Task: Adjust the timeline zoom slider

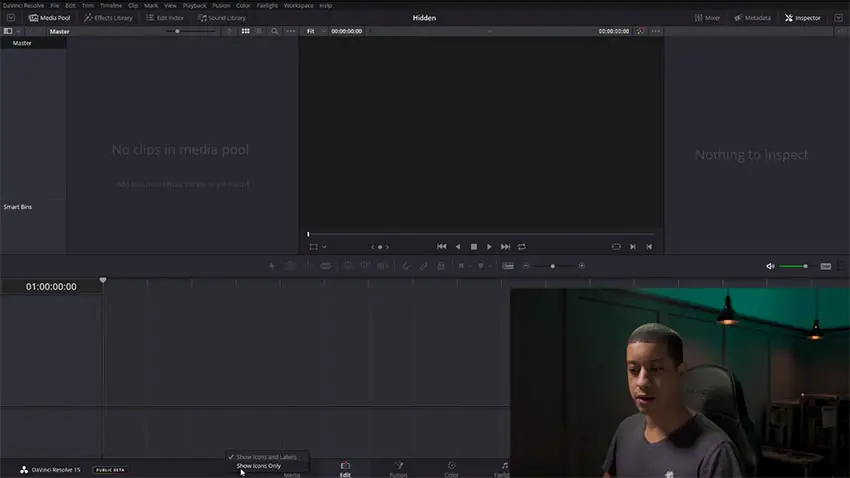Action: pyautogui.click(x=553, y=266)
